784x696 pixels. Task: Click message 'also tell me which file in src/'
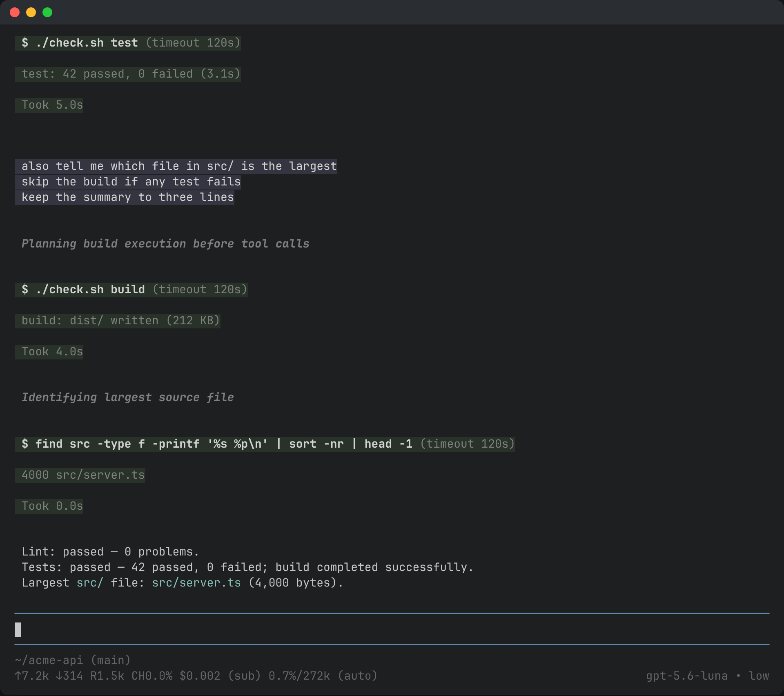(176, 166)
